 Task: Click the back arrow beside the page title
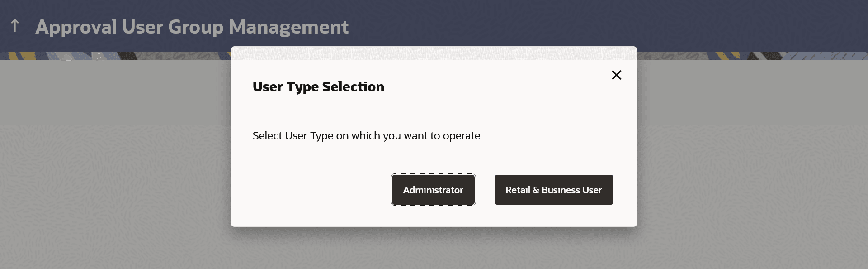click(15, 26)
